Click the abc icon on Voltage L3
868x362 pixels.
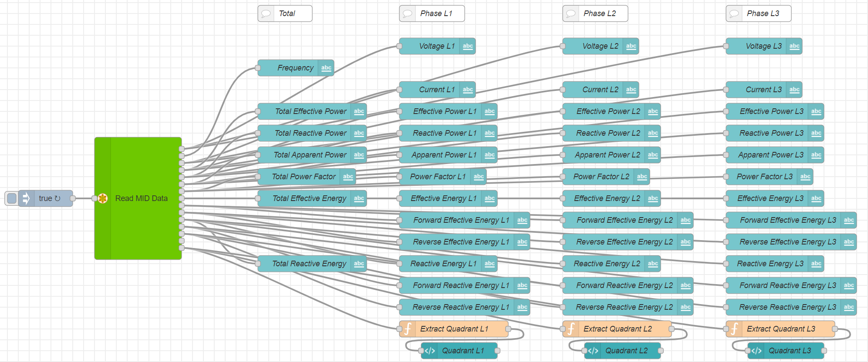[x=794, y=46]
